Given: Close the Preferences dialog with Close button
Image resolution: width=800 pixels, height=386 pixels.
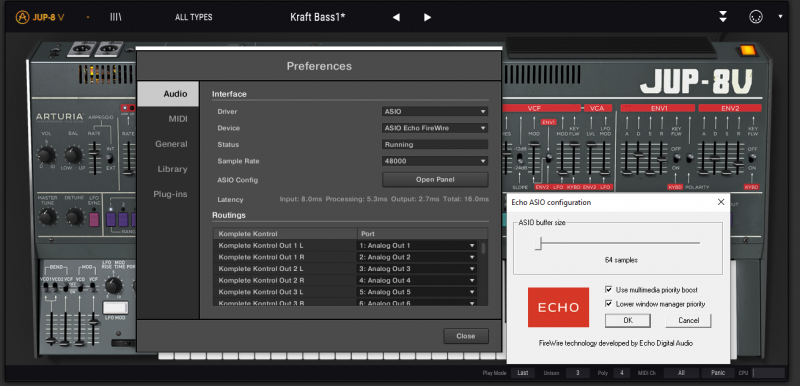Looking at the screenshot, I should click(466, 336).
